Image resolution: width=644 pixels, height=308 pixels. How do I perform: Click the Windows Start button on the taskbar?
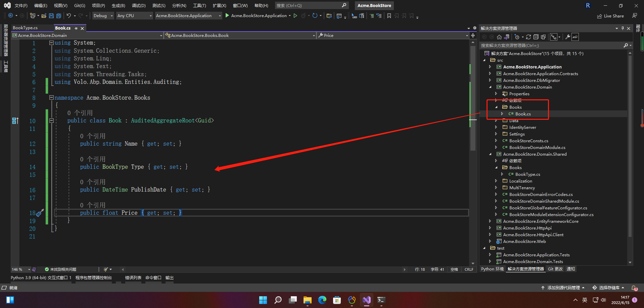pos(263,300)
